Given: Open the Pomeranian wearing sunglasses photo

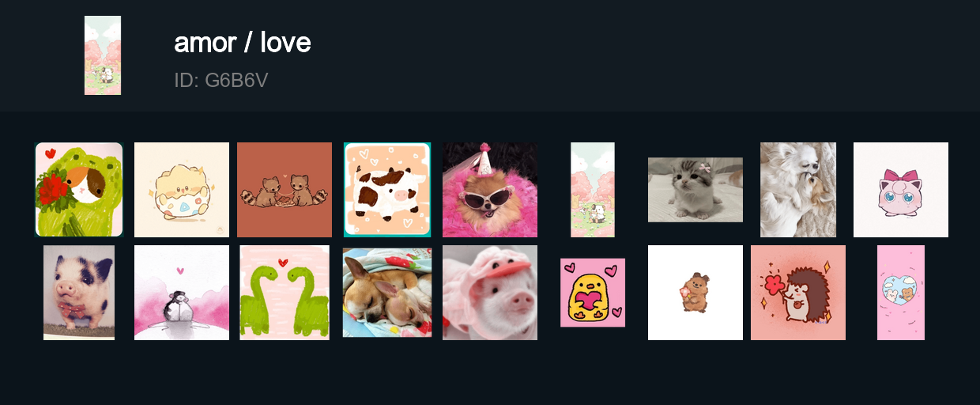Looking at the screenshot, I should 490,190.
